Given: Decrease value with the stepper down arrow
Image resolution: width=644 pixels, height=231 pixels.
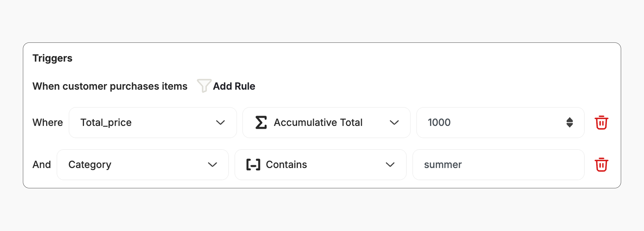Looking at the screenshot, I should (570, 125).
